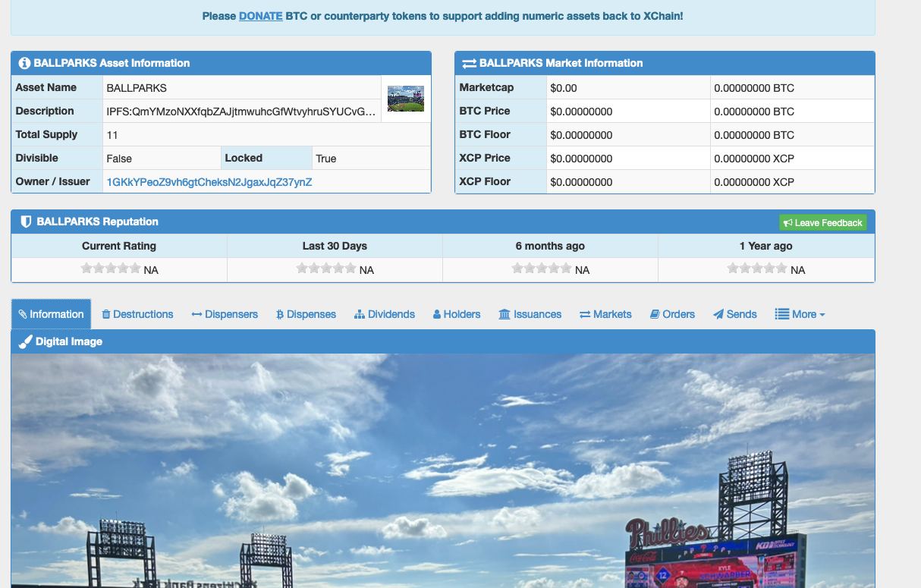Click the BTC Price row label
This screenshot has height=588, width=921.
[485, 111]
